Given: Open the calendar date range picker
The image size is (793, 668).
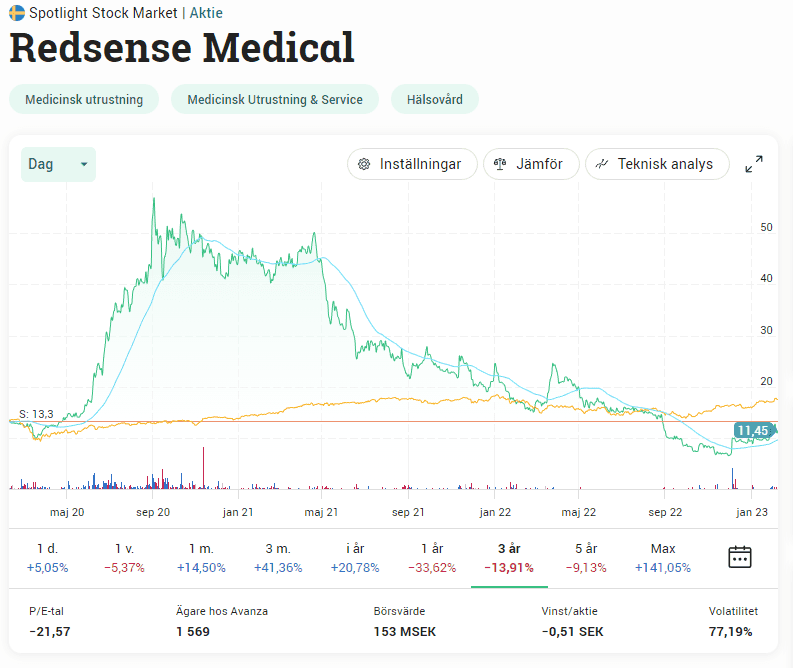Looking at the screenshot, I should click(x=740, y=557).
